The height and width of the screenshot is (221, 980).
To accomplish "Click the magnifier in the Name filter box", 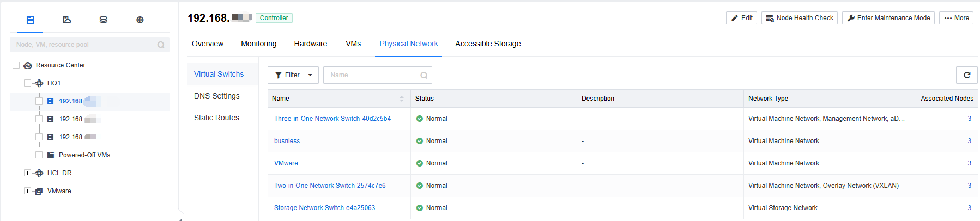I will tap(424, 75).
